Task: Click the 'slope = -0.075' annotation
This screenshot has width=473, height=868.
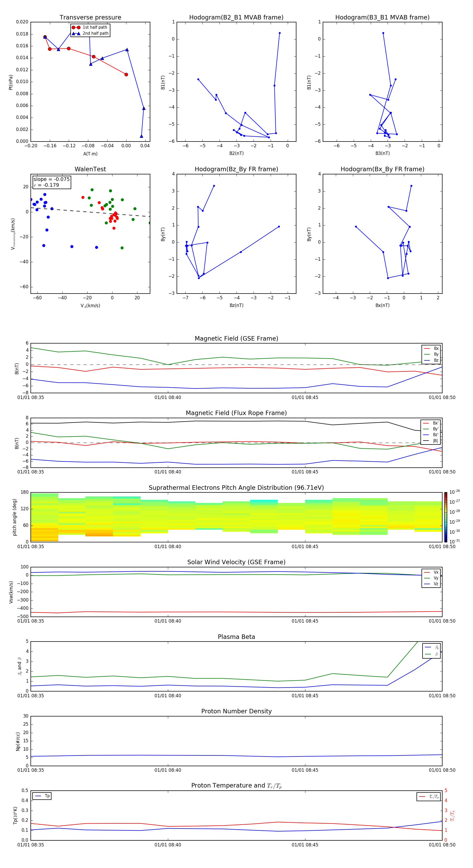Action: pyautogui.click(x=52, y=179)
